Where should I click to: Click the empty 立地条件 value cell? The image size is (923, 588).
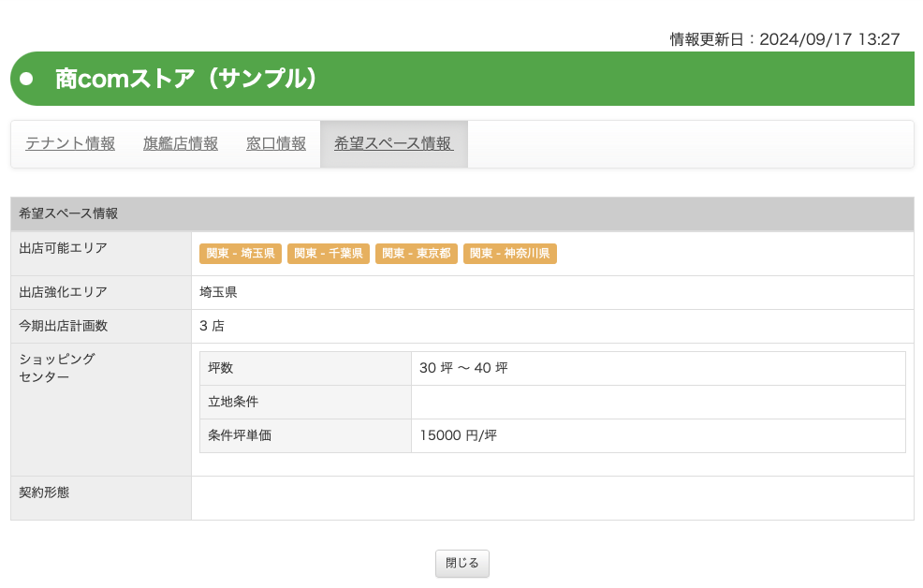coord(658,402)
